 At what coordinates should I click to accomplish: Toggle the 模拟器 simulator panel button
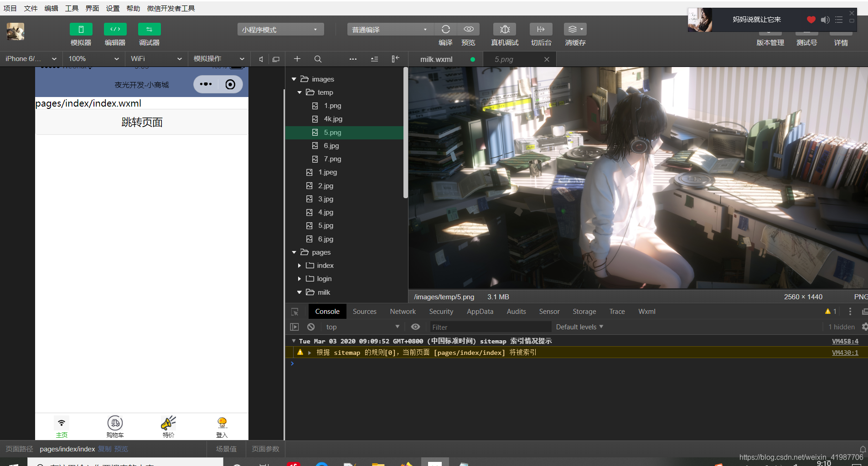(81, 29)
